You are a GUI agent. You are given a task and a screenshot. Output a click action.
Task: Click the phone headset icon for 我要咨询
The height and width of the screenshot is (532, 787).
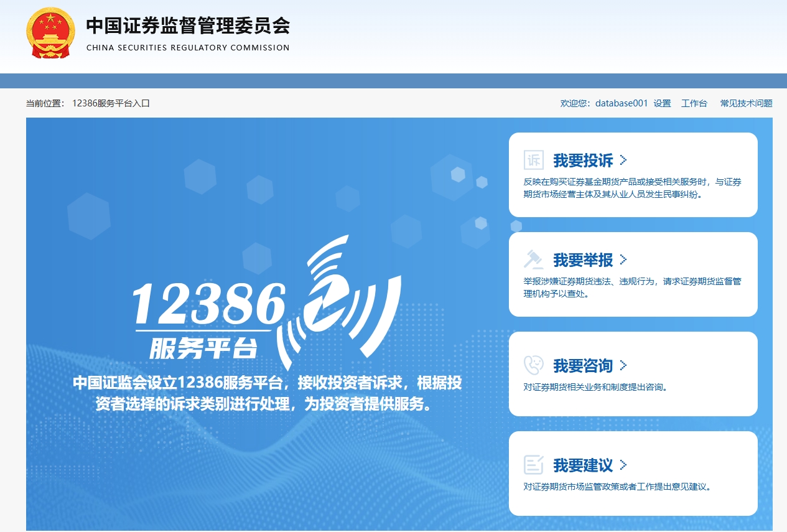click(x=534, y=365)
